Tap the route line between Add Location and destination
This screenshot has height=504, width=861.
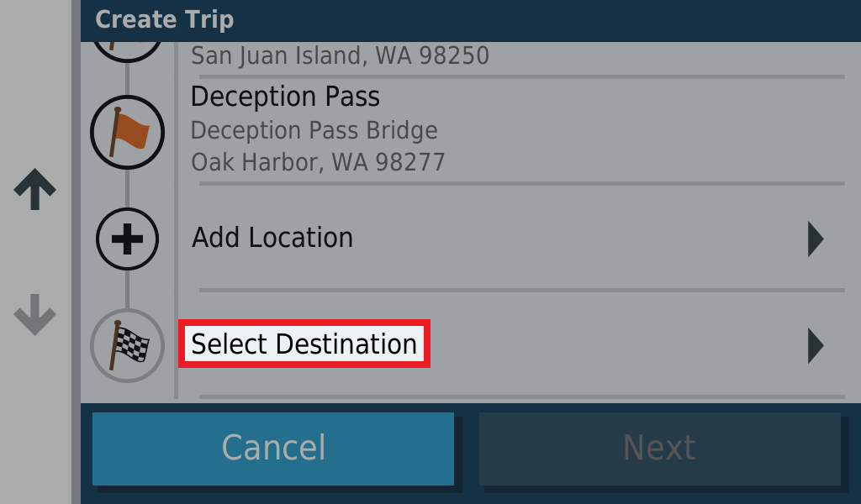tap(128, 290)
